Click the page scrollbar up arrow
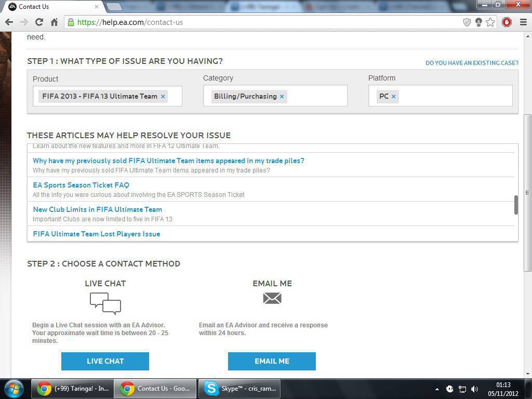Screen dimensions: 532x399 pos(528,36)
